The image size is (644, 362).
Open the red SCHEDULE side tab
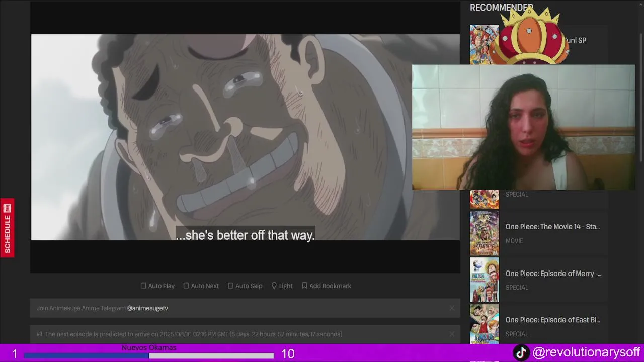coord(7,228)
